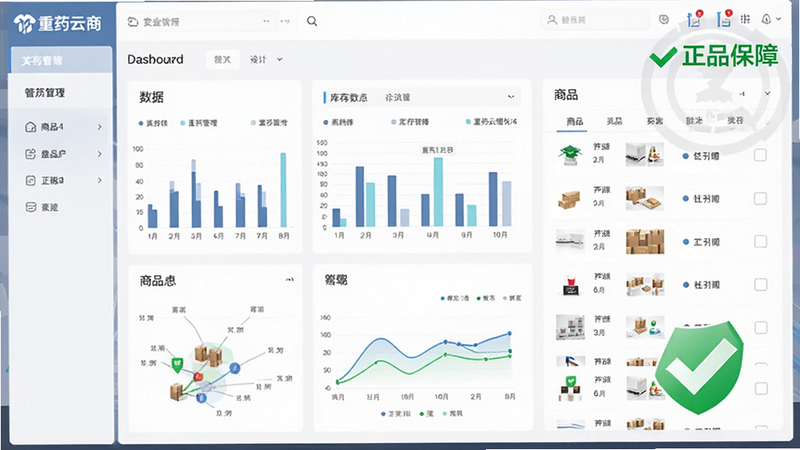Click the first tab next to the Dashourd title
Viewport: 800px width, 450px height.
[222, 60]
